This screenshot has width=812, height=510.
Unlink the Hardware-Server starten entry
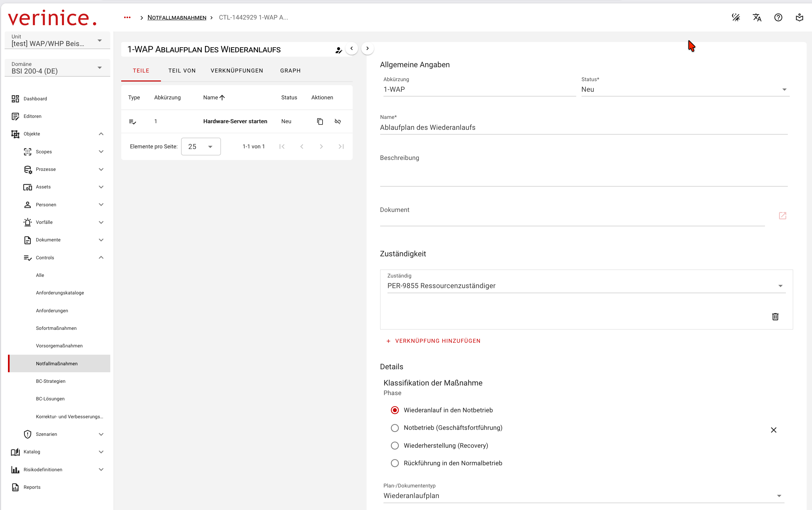tap(337, 122)
